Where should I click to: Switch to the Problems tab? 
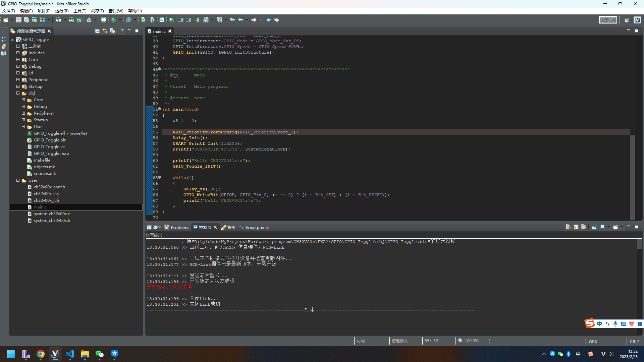pyautogui.click(x=177, y=227)
